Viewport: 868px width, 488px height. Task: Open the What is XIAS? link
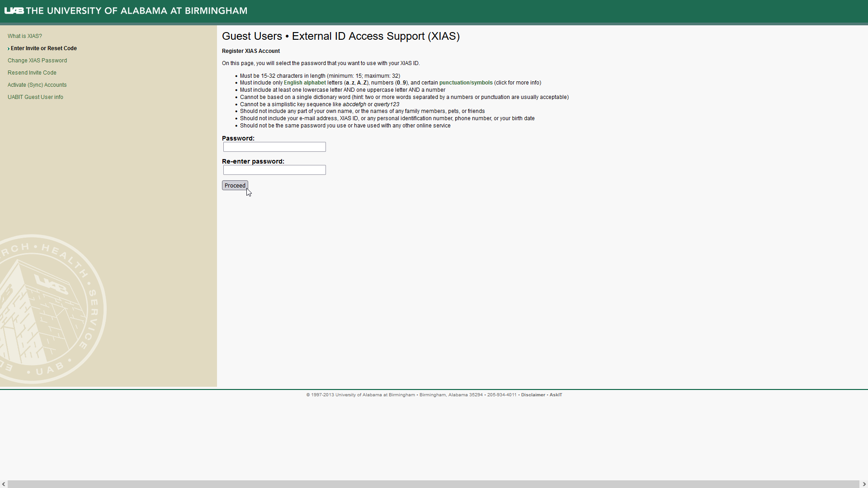[24, 36]
